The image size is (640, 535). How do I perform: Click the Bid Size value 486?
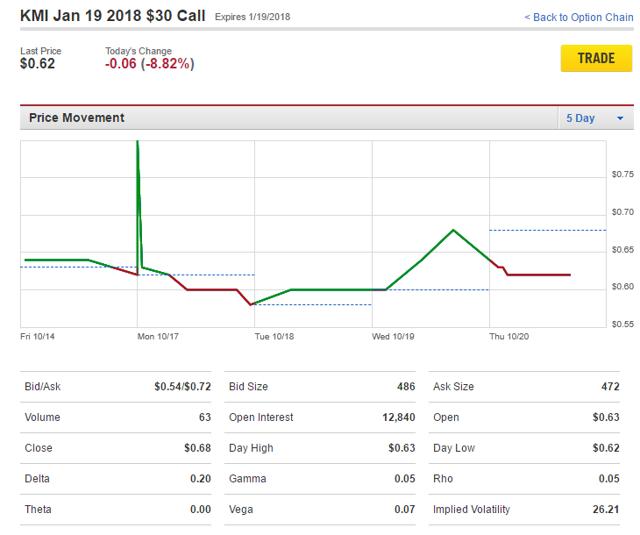coord(406,386)
